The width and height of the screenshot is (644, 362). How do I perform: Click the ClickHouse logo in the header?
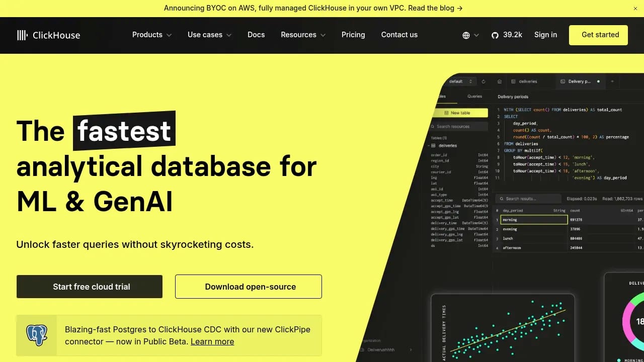pos(48,35)
